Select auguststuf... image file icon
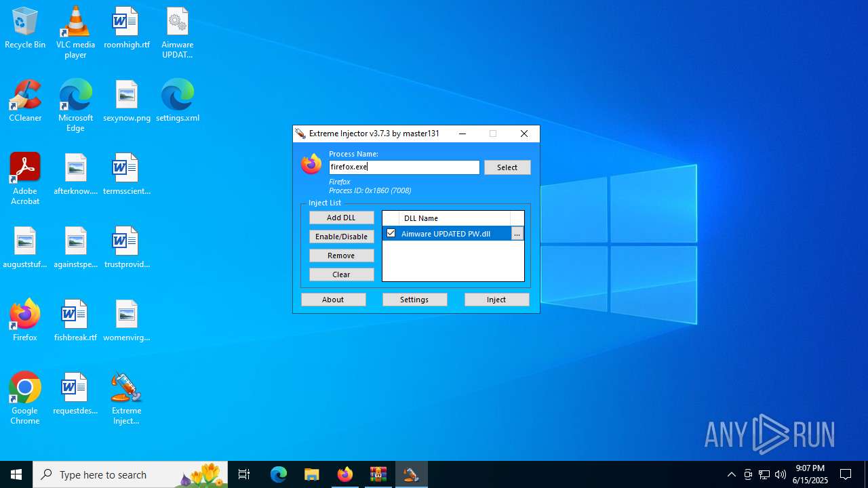 (25, 247)
